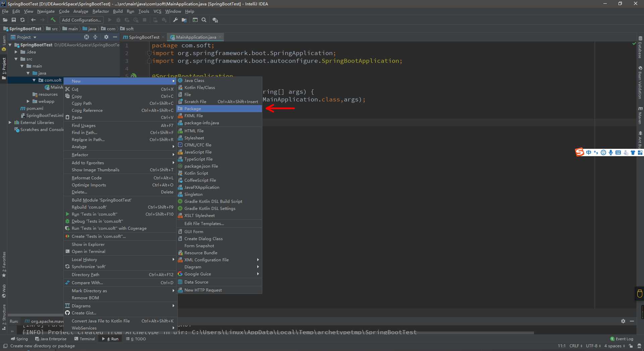The image size is (644, 351).
Task: Choose Open in Terminal in context menu
Action: click(120, 251)
